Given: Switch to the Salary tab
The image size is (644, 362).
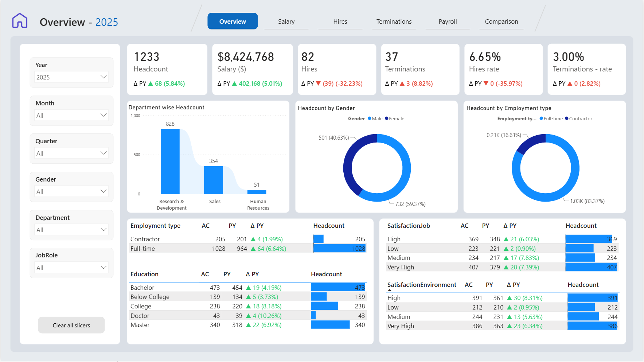Looking at the screenshot, I should click(286, 22).
